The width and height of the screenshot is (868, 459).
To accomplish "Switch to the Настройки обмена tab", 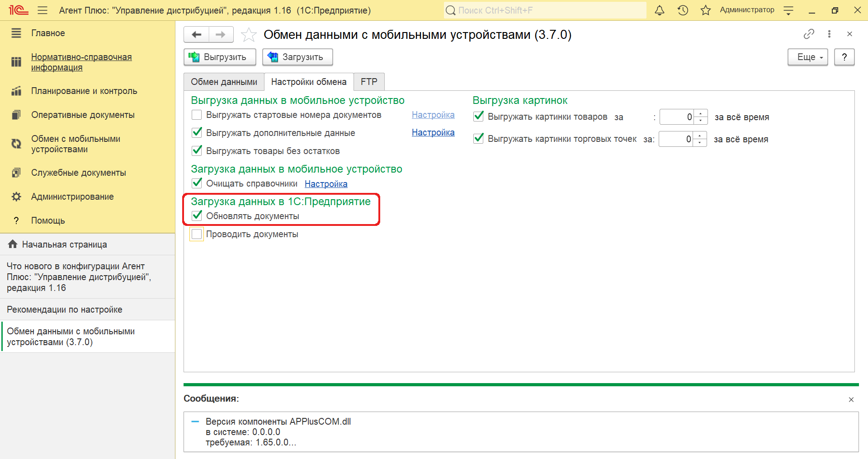I will [309, 82].
